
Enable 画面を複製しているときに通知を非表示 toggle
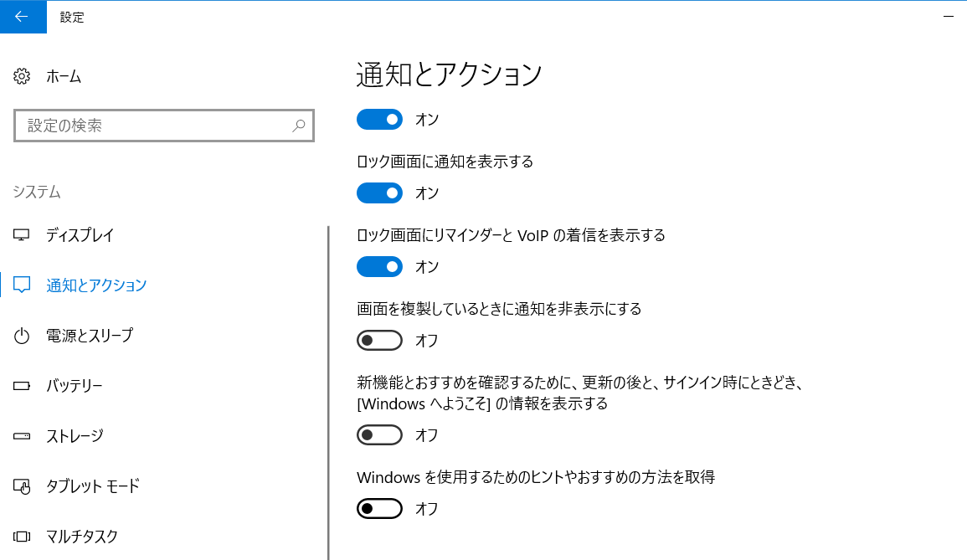pos(379,341)
